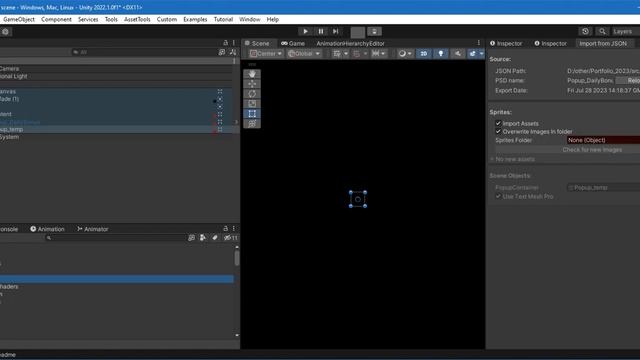This screenshot has height=360, width=640.
Task: Select the Rect tool in Scene
Action: click(252, 114)
